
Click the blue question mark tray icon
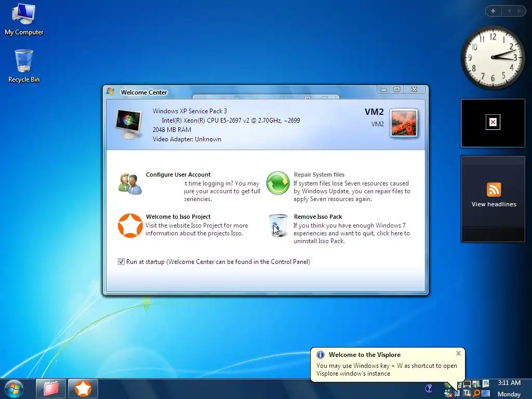pos(429,388)
